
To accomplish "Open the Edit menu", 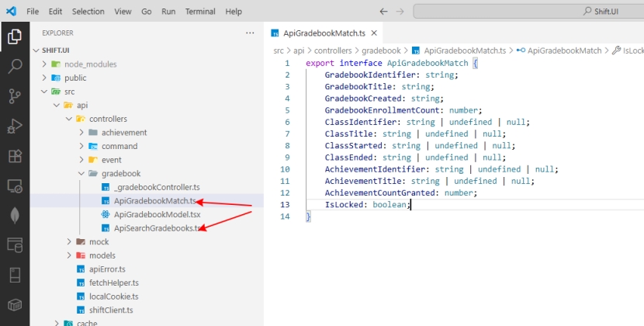I will coord(55,12).
